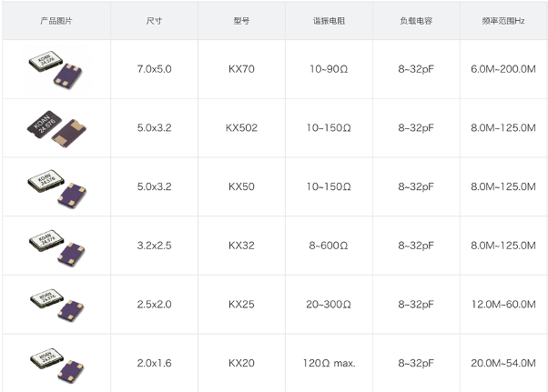Select the 尺寸 column header
Viewport: 548px width, 392px height.
tap(154, 20)
